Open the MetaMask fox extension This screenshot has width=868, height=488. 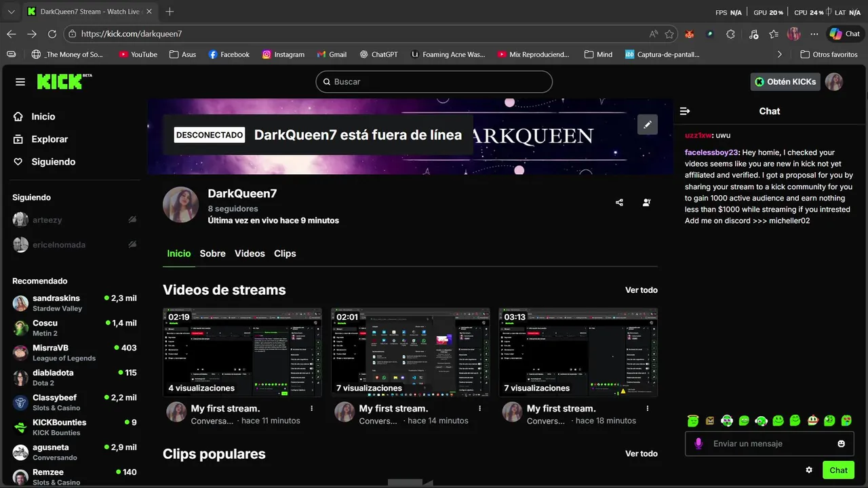(690, 34)
